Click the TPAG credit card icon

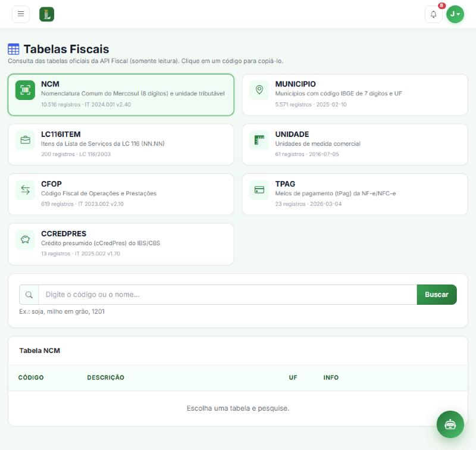click(x=259, y=190)
